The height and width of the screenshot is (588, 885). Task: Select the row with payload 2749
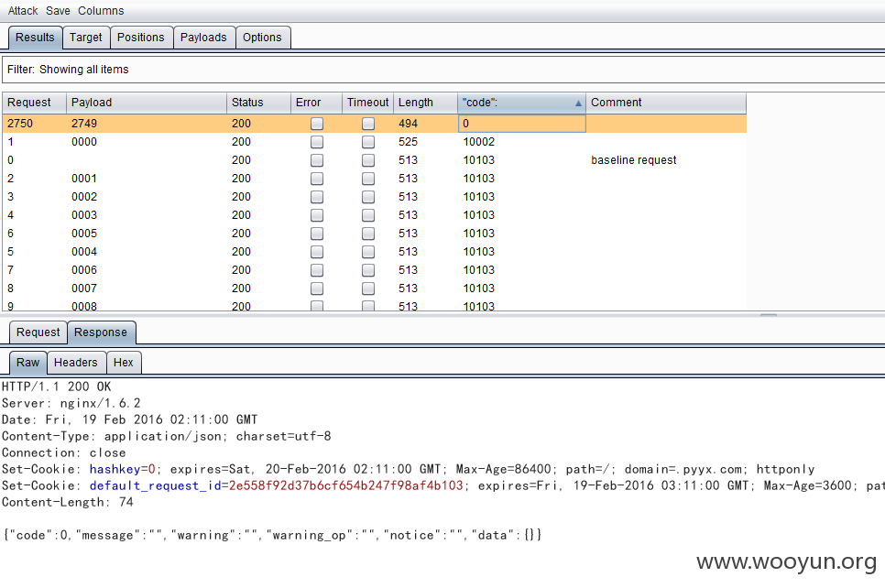click(x=374, y=124)
